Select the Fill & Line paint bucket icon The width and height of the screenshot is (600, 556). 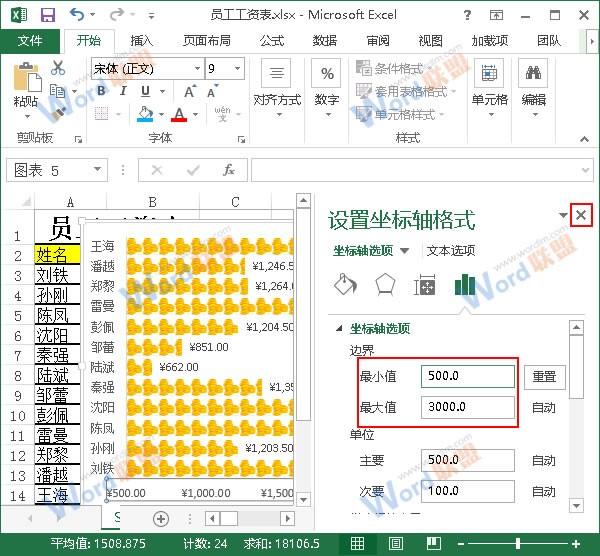[x=345, y=285]
